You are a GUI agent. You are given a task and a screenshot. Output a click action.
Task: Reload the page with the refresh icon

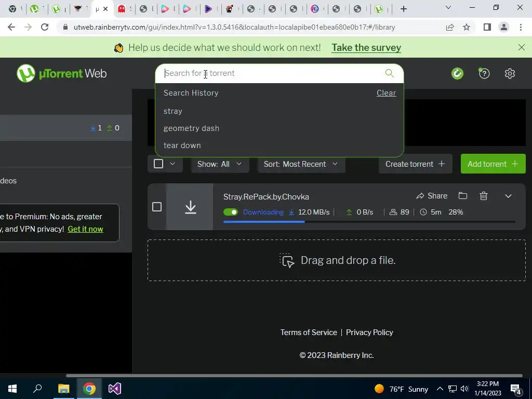click(45, 27)
